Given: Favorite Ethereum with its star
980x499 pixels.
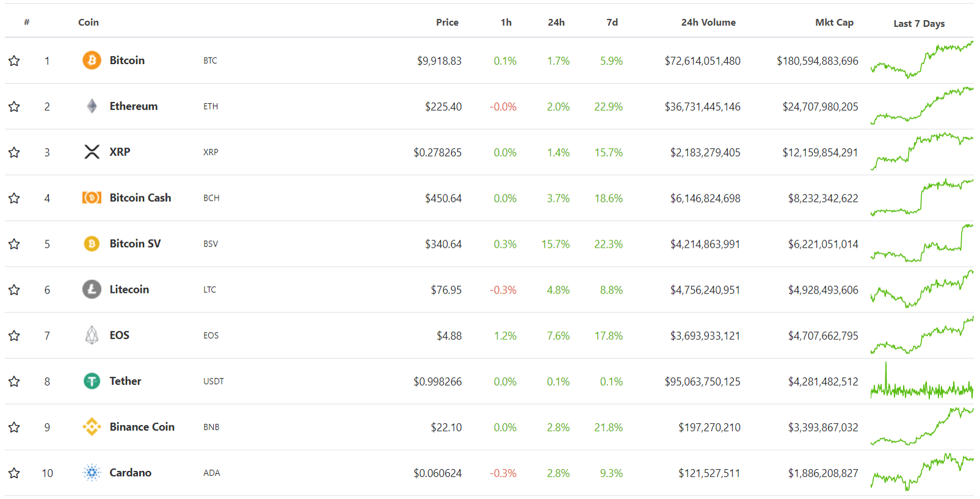Looking at the screenshot, I should pyautogui.click(x=14, y=106).
